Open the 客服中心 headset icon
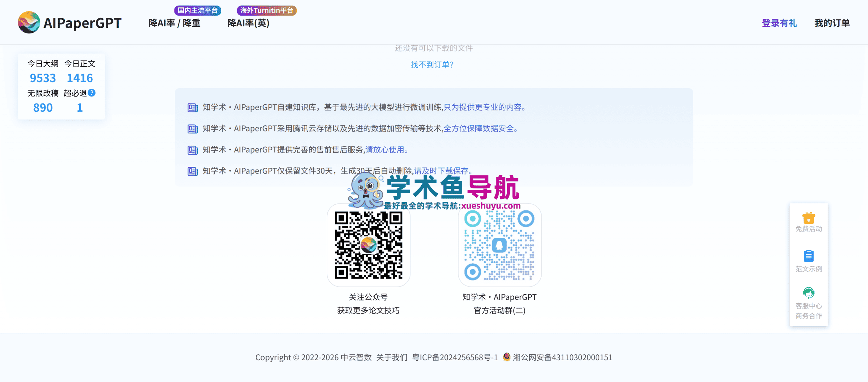 click(808, 293)
